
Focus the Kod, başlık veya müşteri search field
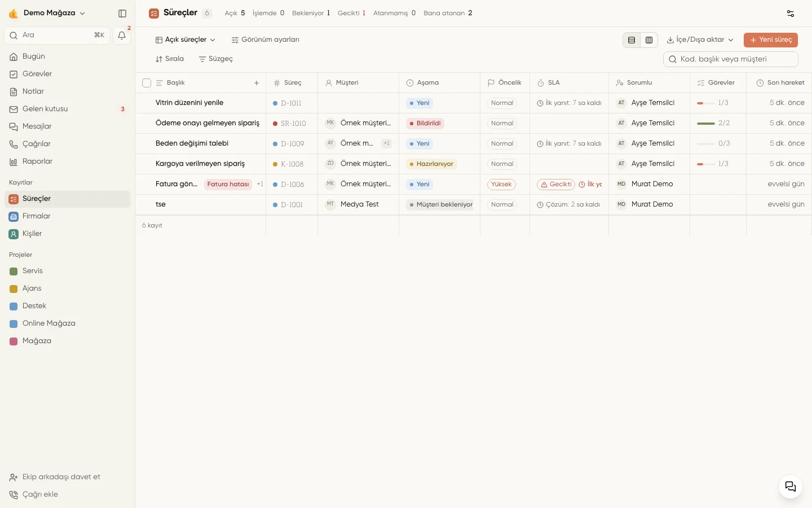point(731,59)
